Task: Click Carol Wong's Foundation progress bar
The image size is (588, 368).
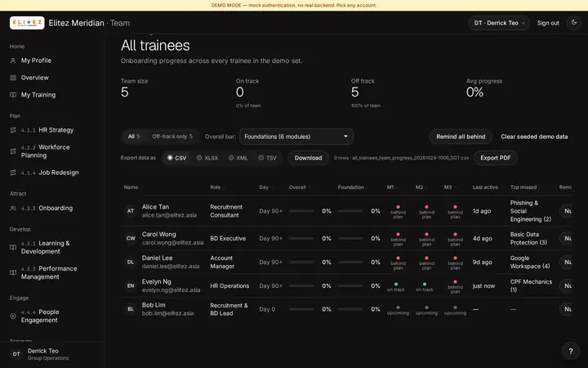Action: click(350, 239)
